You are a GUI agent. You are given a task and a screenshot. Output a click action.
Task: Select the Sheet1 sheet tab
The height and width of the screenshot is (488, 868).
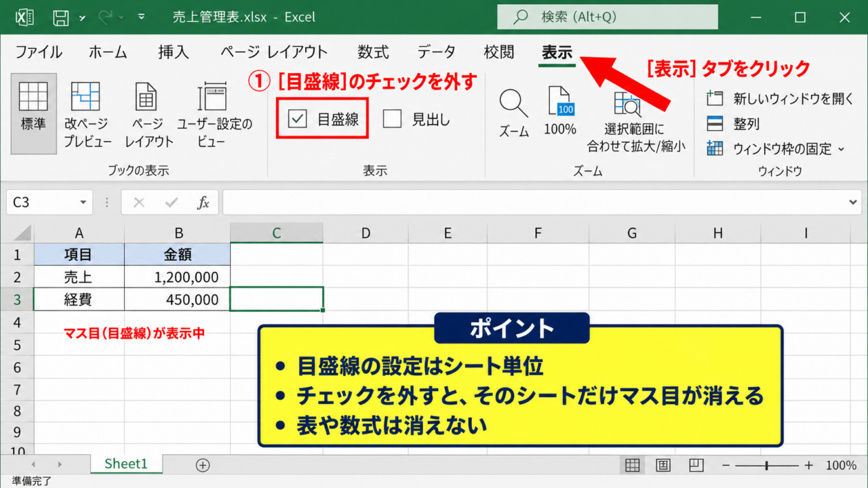tap(126, 464)
